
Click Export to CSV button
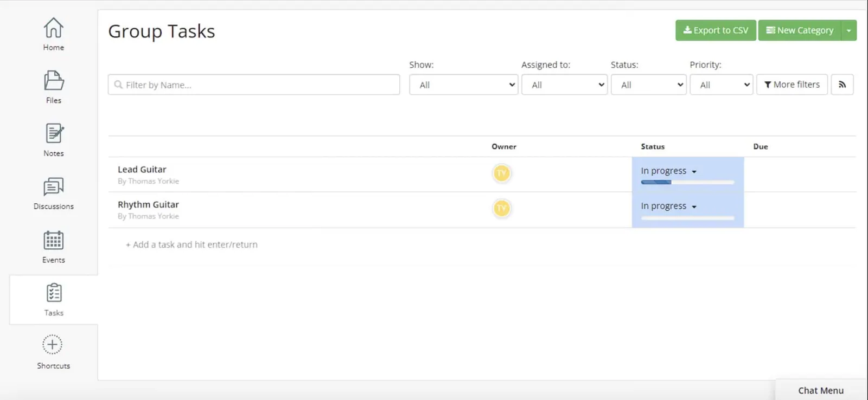click(x=716, y=30)
